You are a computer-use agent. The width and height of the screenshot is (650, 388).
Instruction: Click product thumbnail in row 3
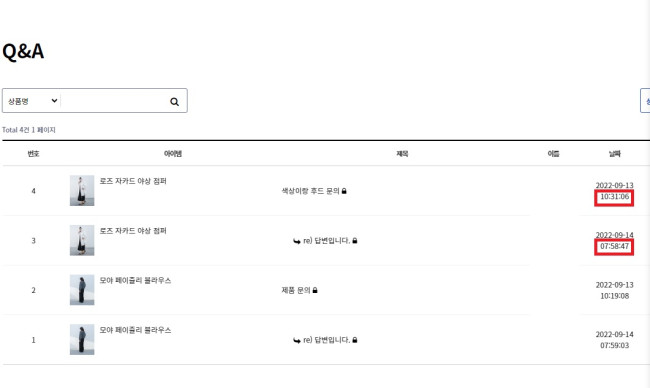point(82,240)
